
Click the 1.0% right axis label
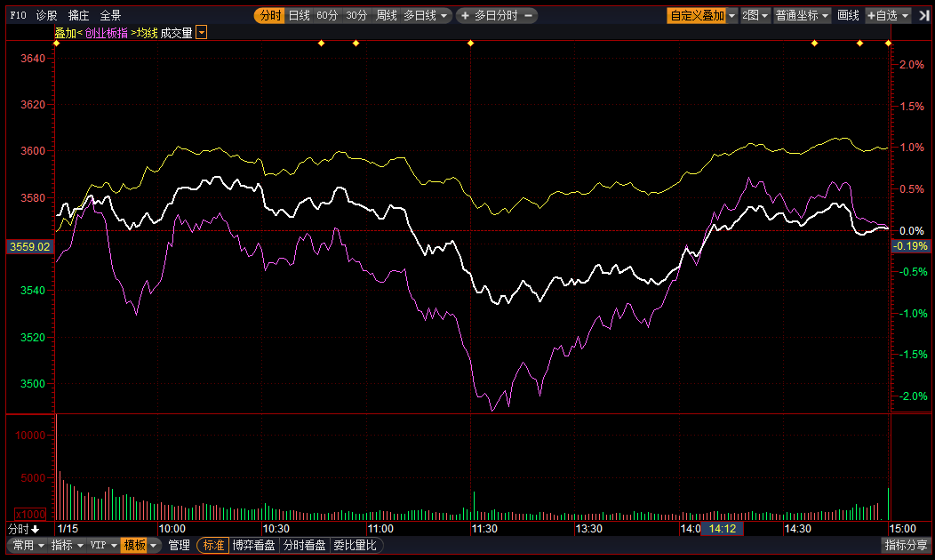coord(912,148)
